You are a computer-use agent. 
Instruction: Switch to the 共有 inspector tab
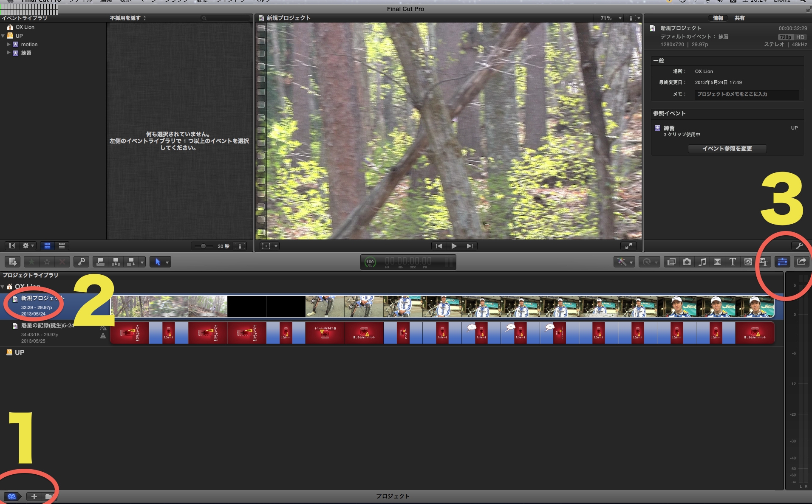(740, 18)
